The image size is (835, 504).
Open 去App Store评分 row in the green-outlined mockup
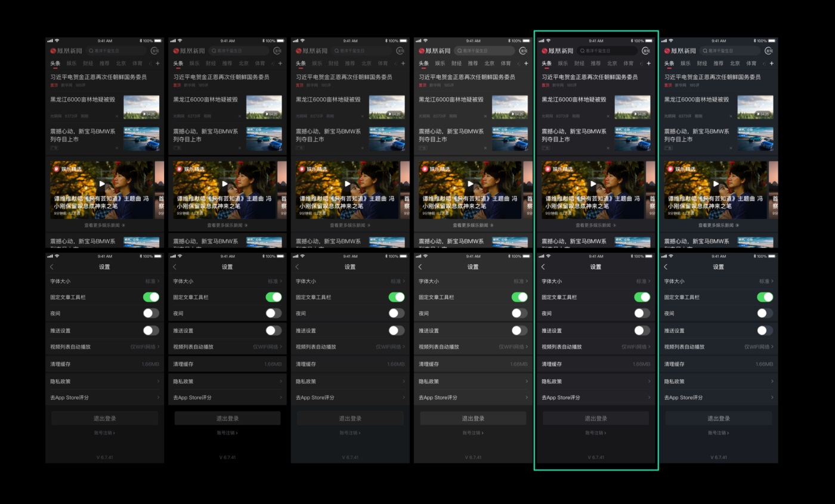pyautogui.click(x=596, y=397)
